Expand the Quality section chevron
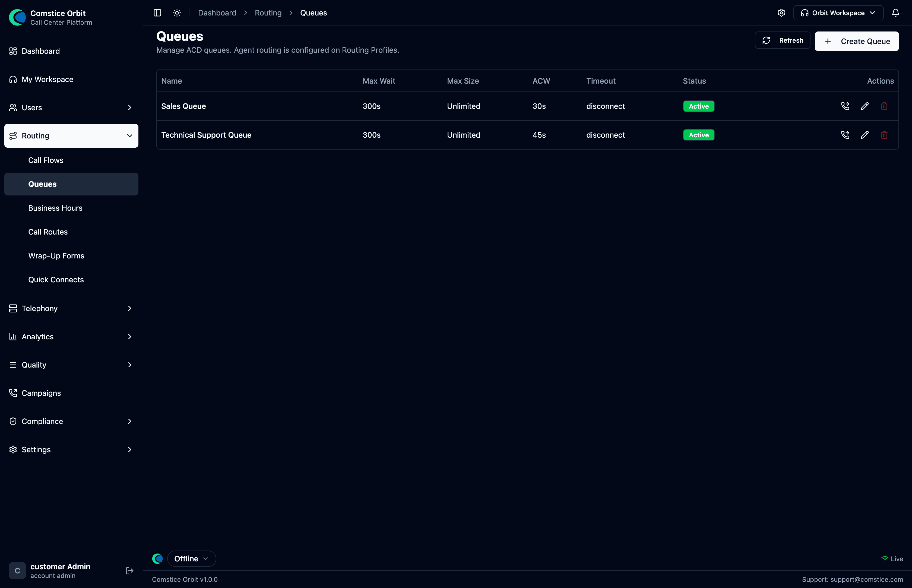Image resolution: width=912 pixels, height=588 pixels. pyautogui.click(x=129, y=365)
